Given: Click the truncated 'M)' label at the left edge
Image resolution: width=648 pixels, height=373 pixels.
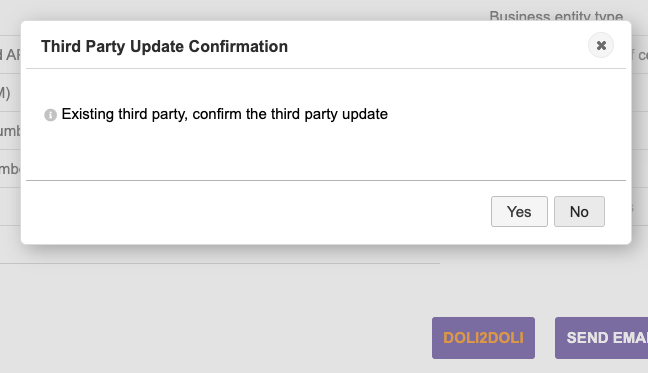Looking at the screenshot, I should 5,93.
